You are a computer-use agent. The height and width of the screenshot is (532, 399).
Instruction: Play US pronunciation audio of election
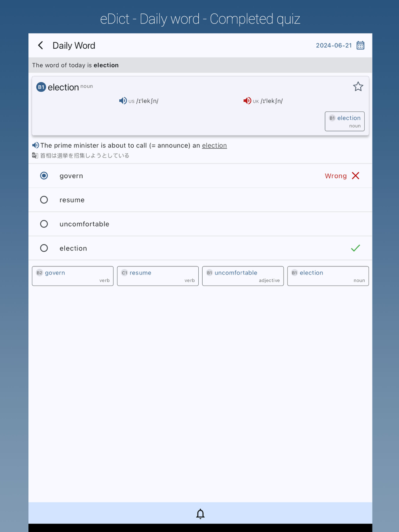123,101
